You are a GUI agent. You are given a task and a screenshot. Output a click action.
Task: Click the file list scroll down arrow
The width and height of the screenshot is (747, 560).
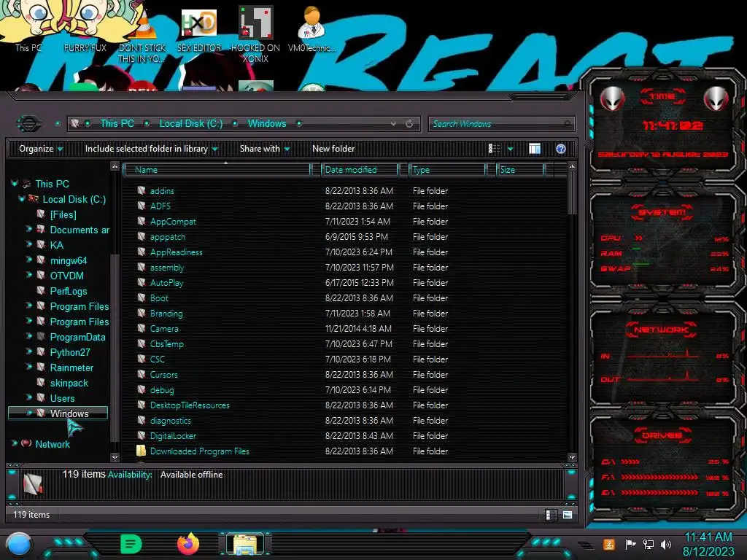click(x=572, y=458)
